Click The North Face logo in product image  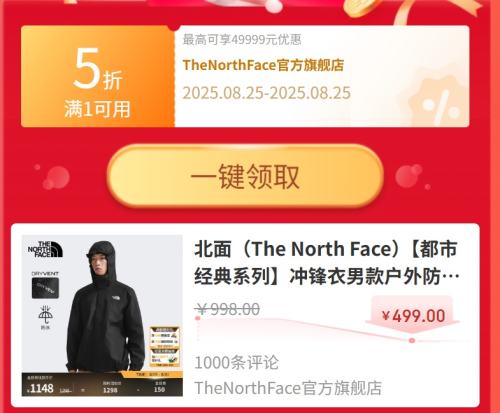coord(45,249)
